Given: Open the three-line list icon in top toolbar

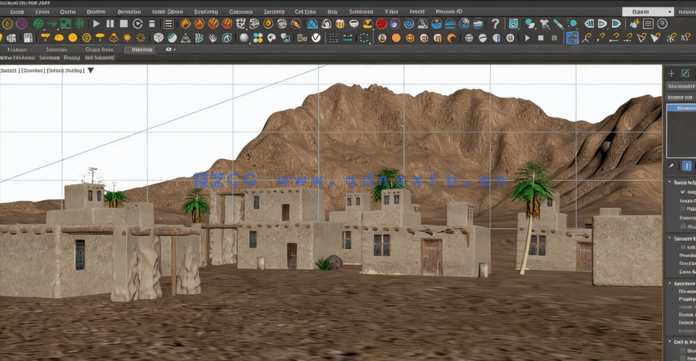Looking at the screenshot, I should (168, 24).
